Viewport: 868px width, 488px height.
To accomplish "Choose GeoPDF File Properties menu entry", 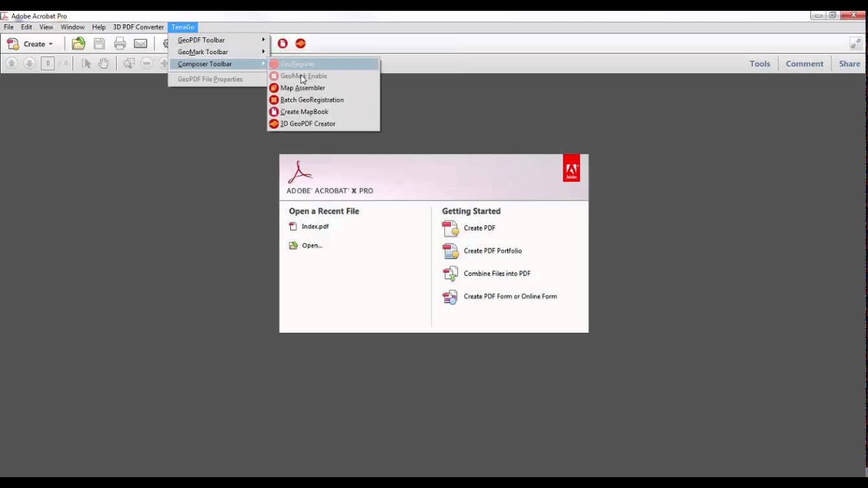I will tap(218, 79).
